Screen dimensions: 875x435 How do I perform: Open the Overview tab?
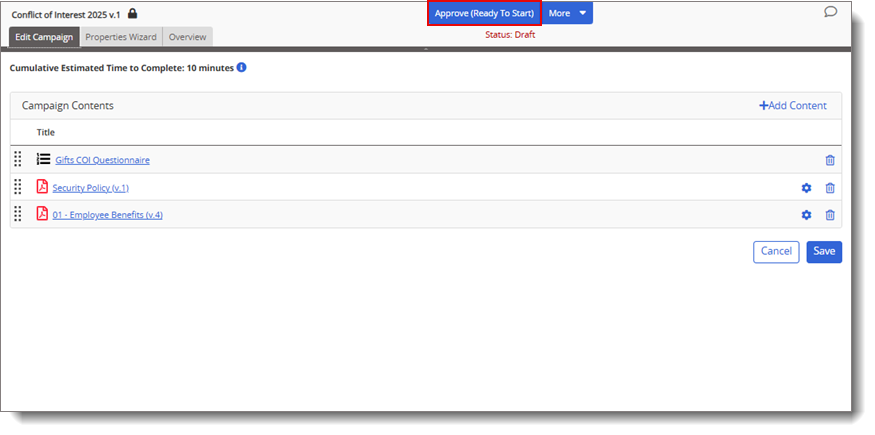pos(187,37)
